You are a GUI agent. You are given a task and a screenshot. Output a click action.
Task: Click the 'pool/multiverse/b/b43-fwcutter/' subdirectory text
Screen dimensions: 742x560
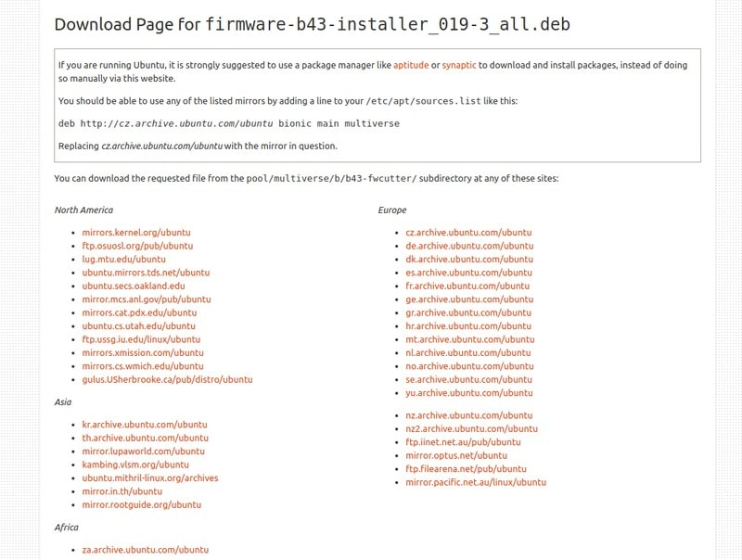pos(331,178)
